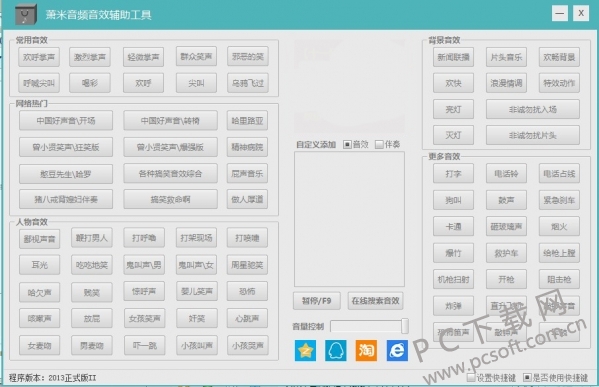
Task: Play the 喝彩 sound effect
Action: pos(90,83)
